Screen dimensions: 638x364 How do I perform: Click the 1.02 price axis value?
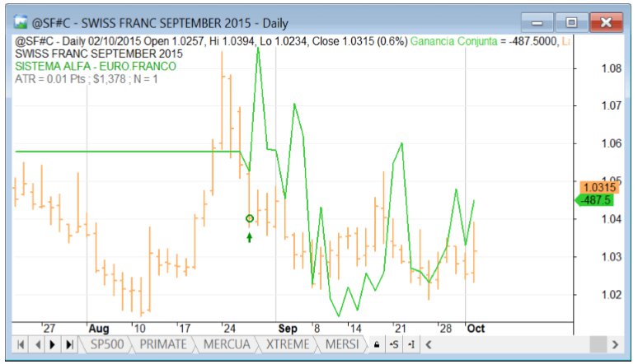(611, 295)
